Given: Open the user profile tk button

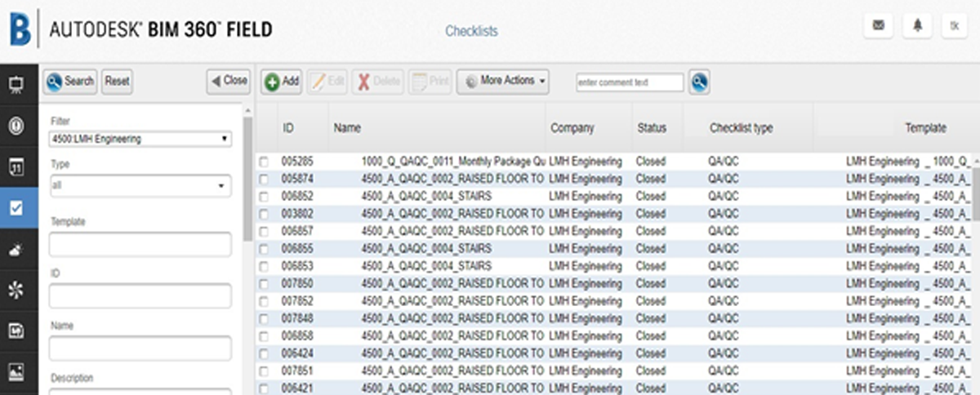Looking at the screenshot, I should [953, 25].
